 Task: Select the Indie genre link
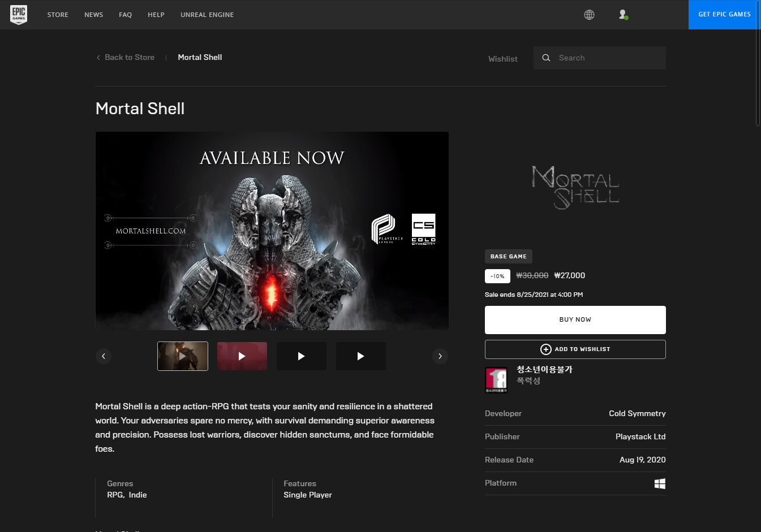point(137,495)
